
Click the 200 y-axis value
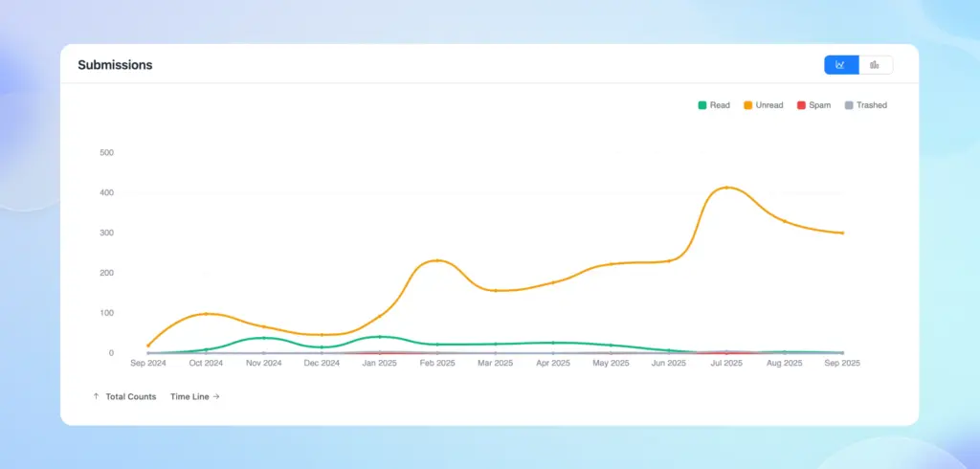106,273
